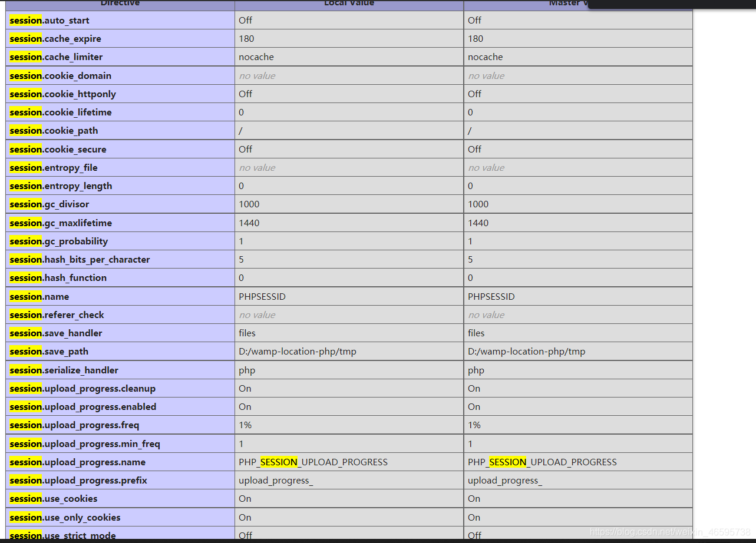The image size is (756, 543).
Task: Select session.serialize_handler directive
Action: tap(64, 370)
